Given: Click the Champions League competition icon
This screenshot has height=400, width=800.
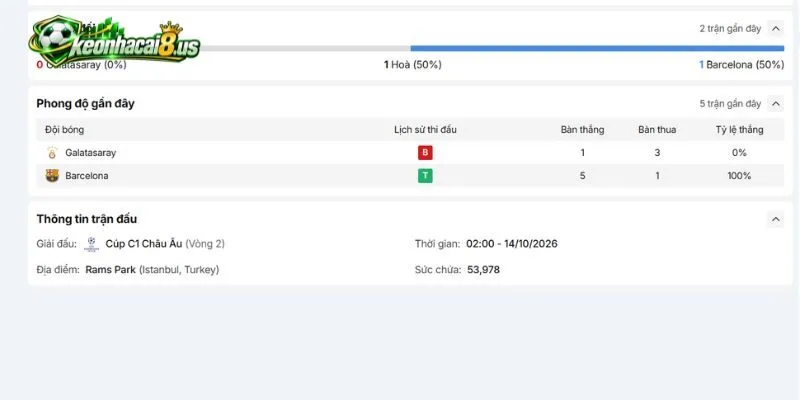Looking at the screenshot, I should pyautogui.click(x=91, y=244).
